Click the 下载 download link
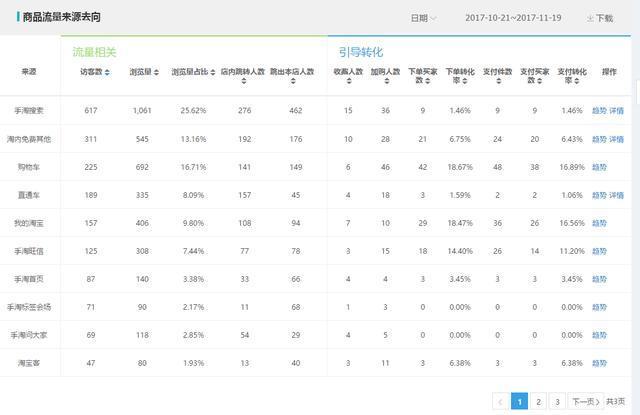Screen dimensions: 640x415 point(604,18)
